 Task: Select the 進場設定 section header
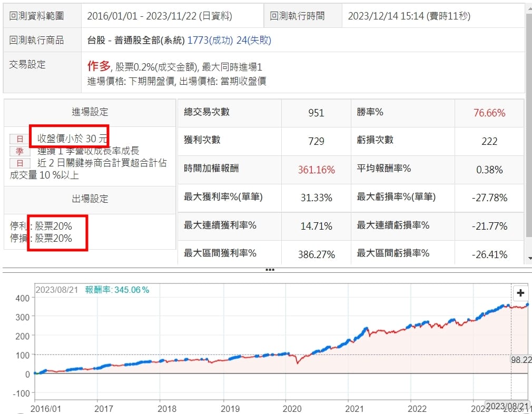[x=90, y=112]
